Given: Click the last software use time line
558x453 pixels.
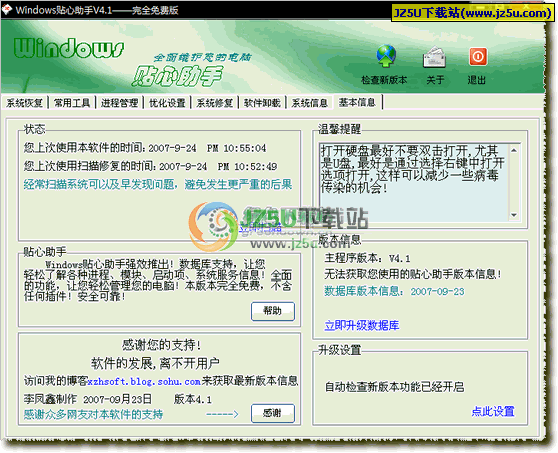Looking at the screenshot, I should tap(145, 148).
